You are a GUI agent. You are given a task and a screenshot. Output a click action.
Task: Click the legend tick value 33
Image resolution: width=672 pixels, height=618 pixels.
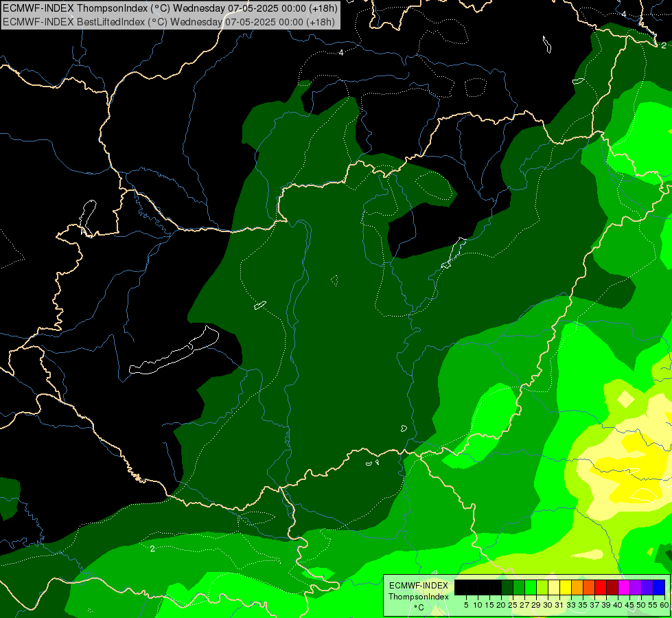pos(571,605)
